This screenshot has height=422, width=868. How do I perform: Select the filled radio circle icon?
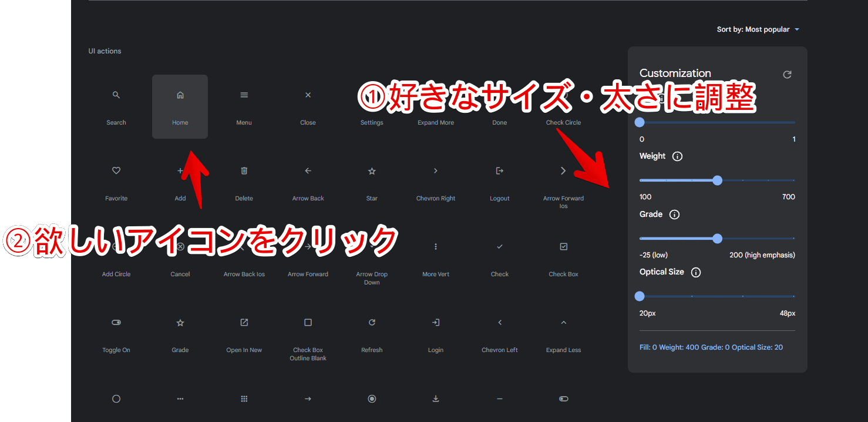pos(372,399)
